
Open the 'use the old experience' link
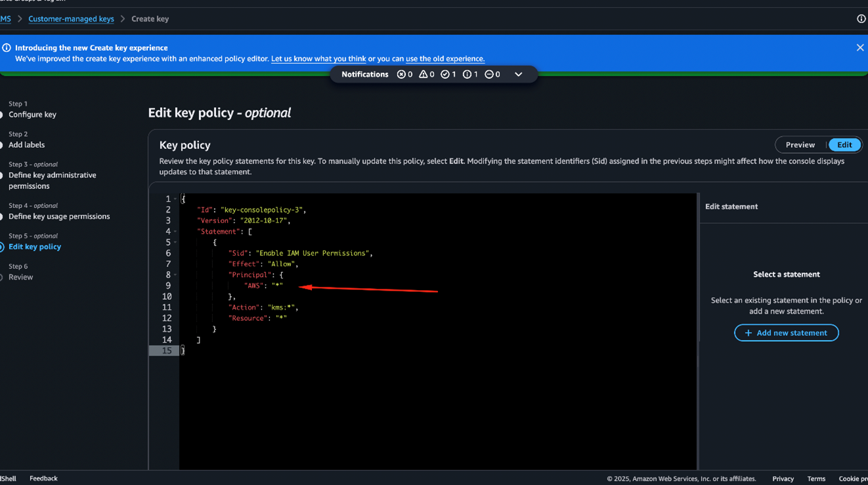tap(445, 59)
